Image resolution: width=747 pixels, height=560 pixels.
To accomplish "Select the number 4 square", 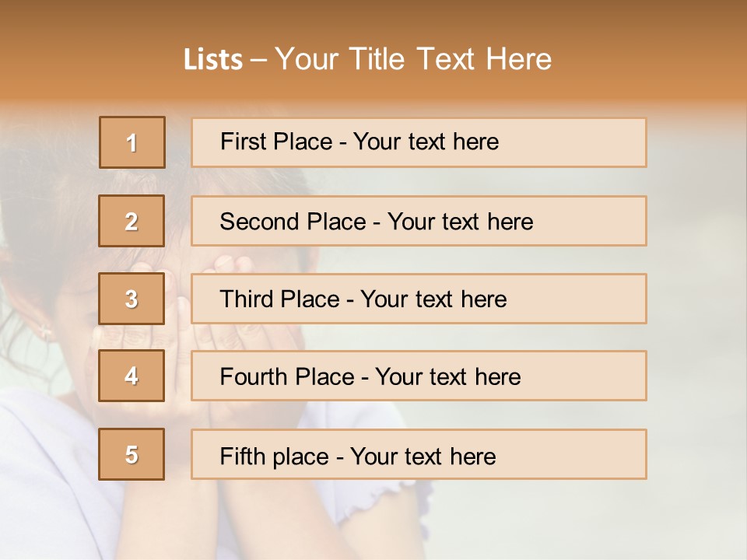I will (132, 376).
